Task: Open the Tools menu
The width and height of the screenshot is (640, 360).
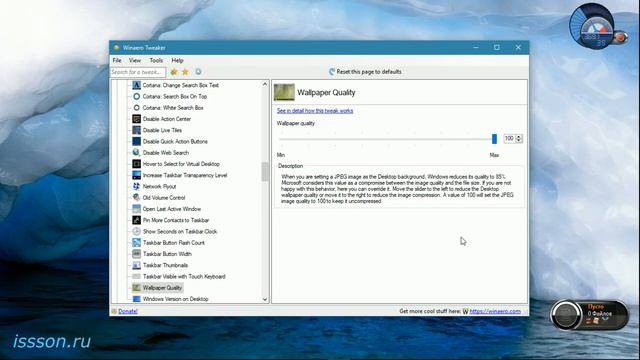Action: (156, 60)
